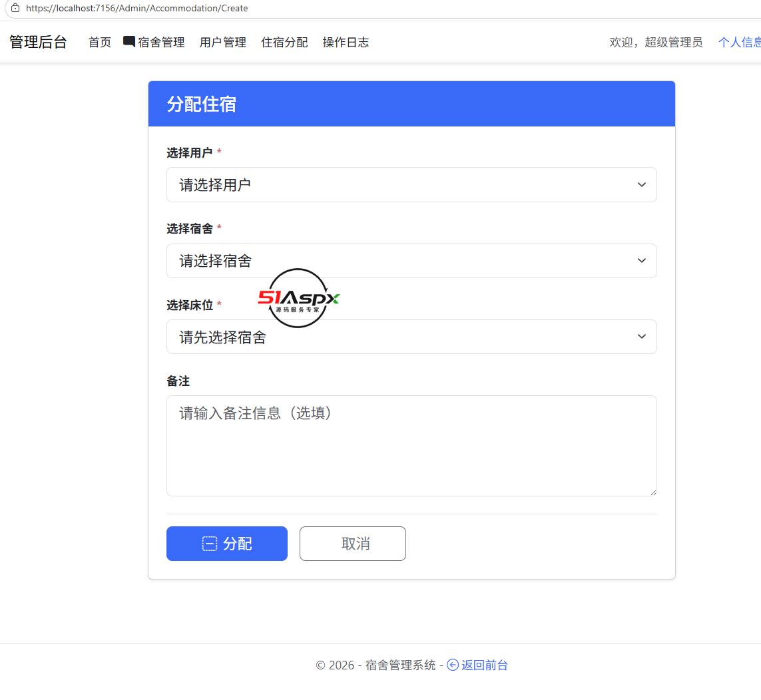The width and height of the screenshot is (761, 700).
Task: Open 宿舍管理 menu item
Action: (x=160, y=42)
